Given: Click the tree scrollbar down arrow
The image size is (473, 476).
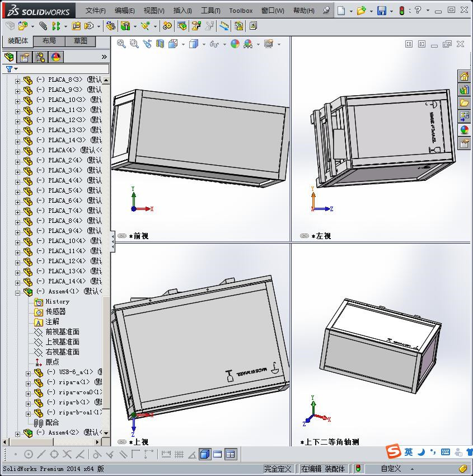Looking at the screenshot, I should tap(106, 433).
